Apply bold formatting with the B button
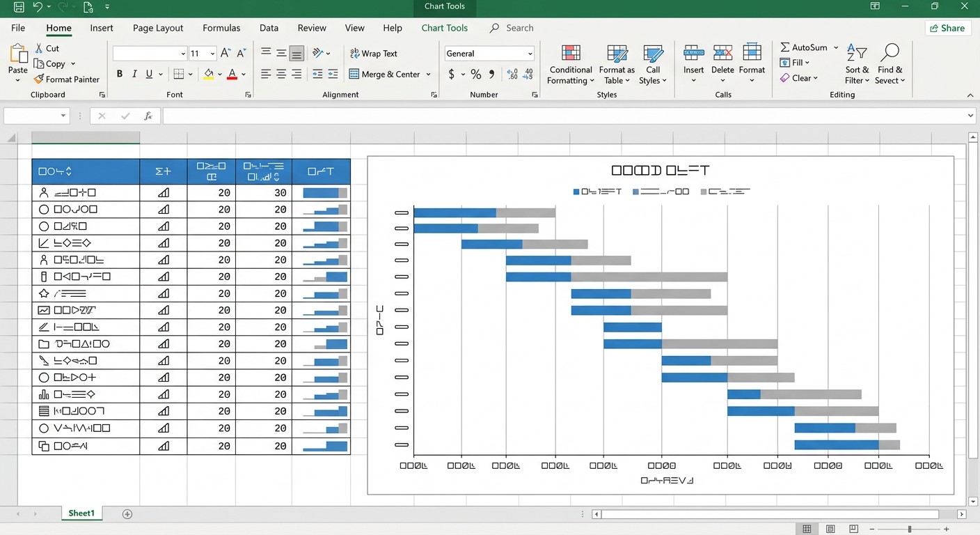980x535 pixels. click(120, 74)
